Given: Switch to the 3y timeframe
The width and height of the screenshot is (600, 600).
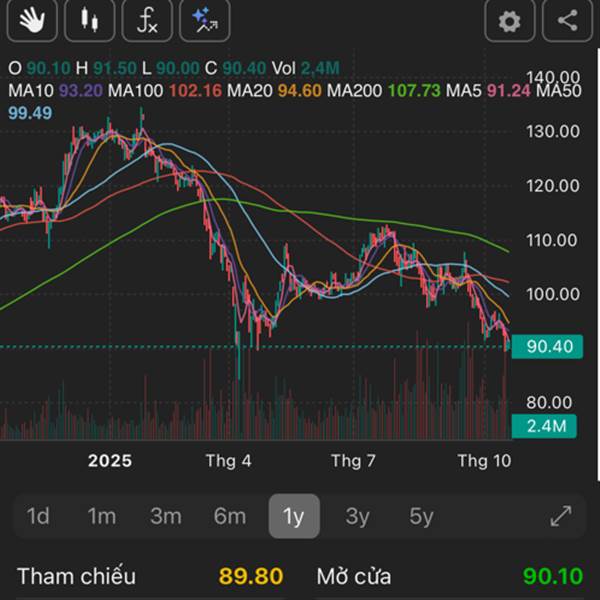Looking at the screenshot, I should coord(357,516).
